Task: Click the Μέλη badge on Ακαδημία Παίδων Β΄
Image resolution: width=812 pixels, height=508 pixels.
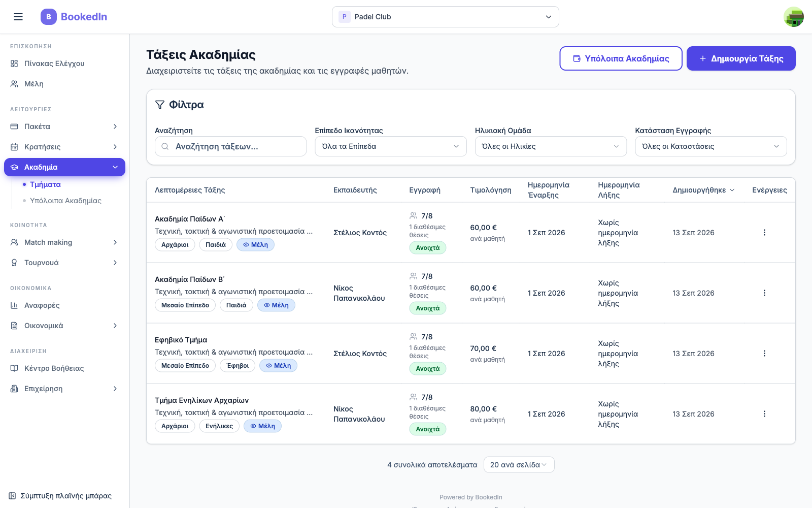Action: coord(276,305)
